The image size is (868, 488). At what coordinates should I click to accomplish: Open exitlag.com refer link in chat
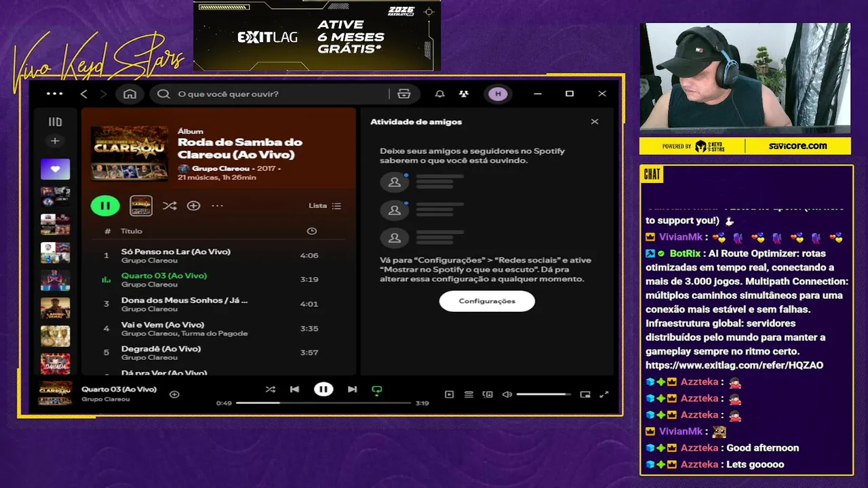[734, 365]
